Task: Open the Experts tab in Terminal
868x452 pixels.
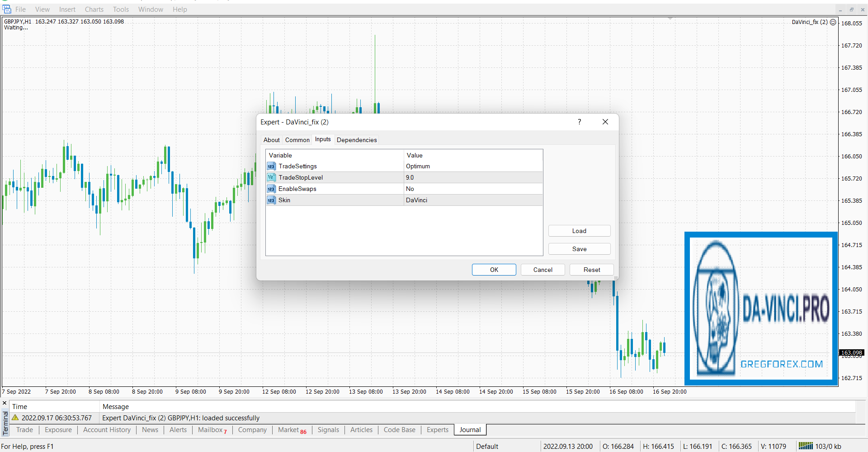Action: tap(437, 430)
